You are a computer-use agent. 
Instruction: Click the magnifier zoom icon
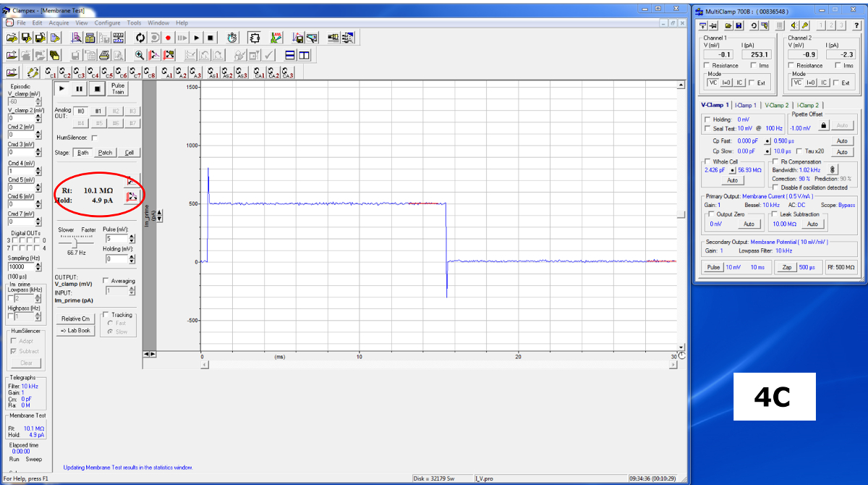(x=140, y=55)
